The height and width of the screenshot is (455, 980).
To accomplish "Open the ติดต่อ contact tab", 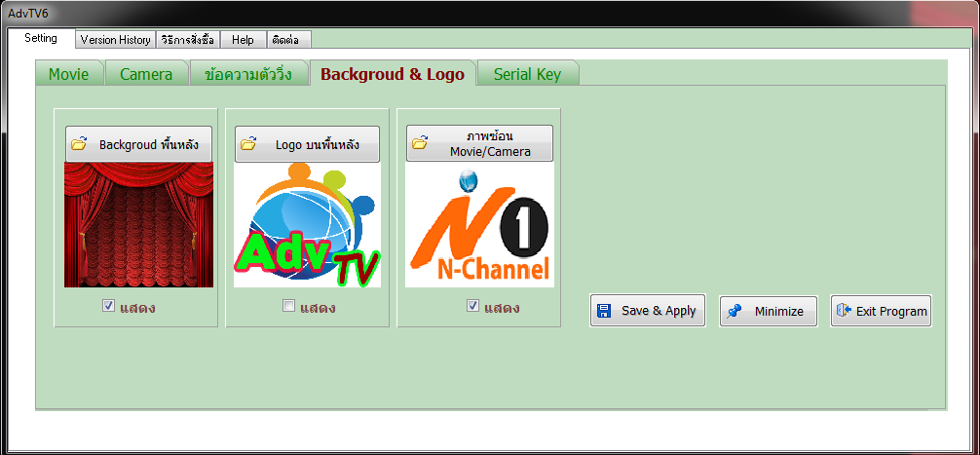I will [288, 39].
